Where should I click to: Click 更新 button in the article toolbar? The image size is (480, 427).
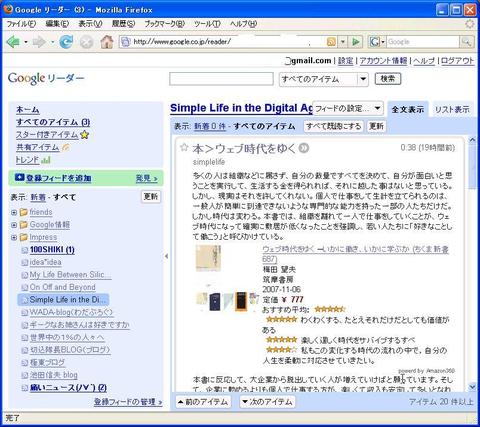tap(376, 126)
